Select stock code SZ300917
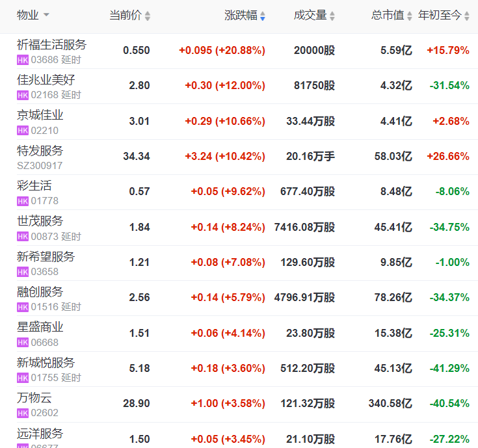Viewport: 478px width, 448px height. [40, 166]
